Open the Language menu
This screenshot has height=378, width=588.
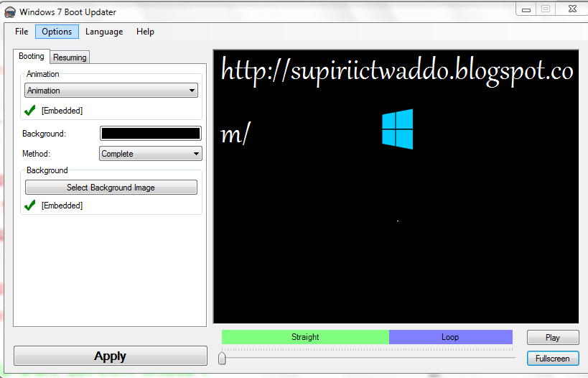tap(104, 32)
